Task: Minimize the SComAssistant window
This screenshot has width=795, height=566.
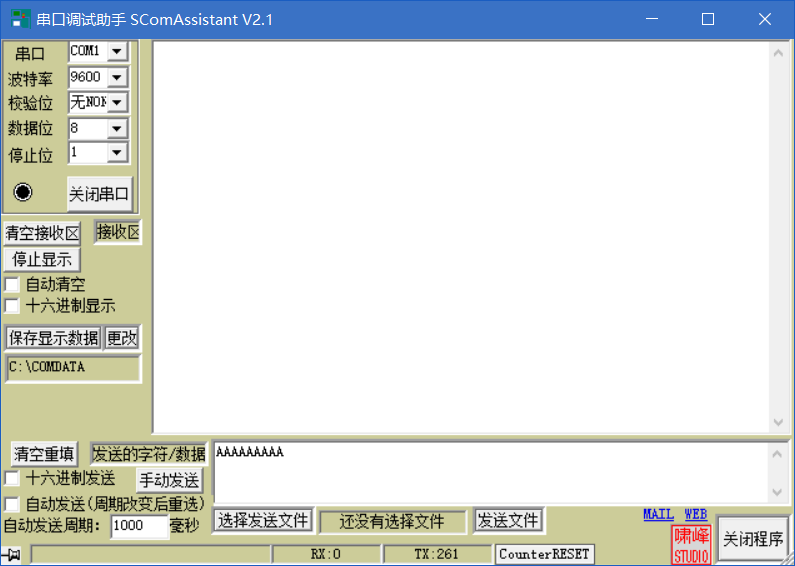Action: tap(652, 19)
